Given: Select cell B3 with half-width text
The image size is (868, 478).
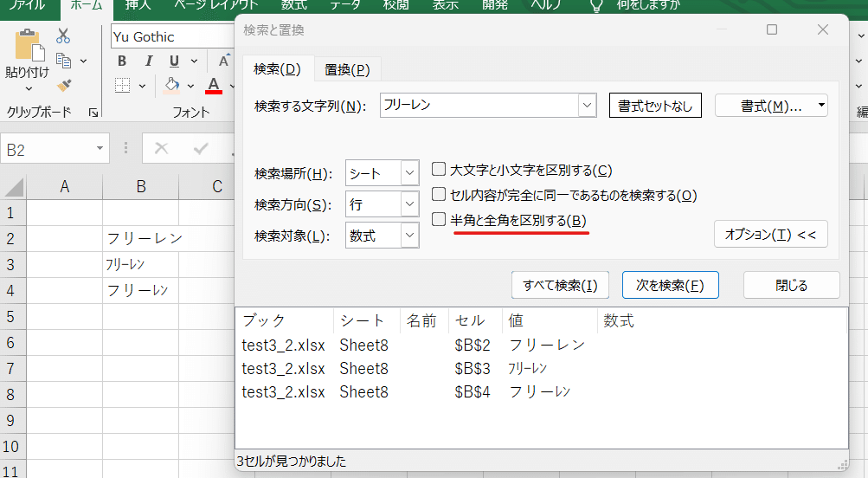Looking at the screenshot, I should click(140, 264).
